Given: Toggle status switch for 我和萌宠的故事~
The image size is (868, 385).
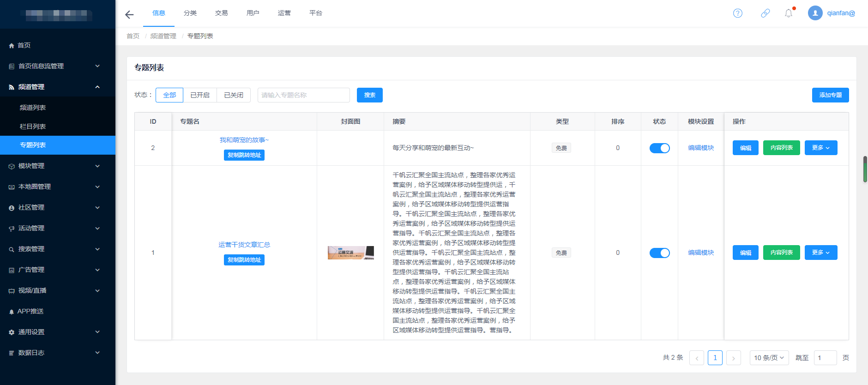Looking at the screenshot, I should tap(659, 148).
